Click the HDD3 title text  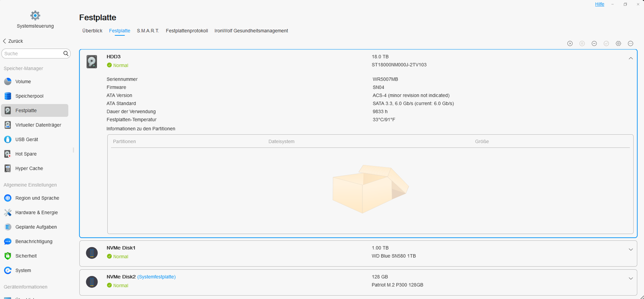point(114,57)
